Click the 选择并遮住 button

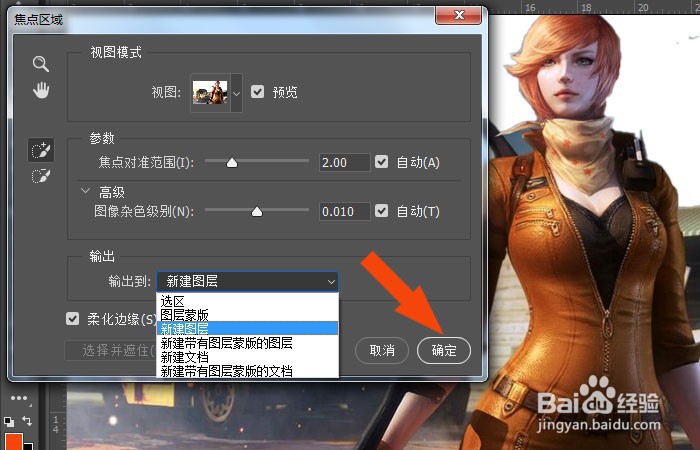(x=111, y=350)
